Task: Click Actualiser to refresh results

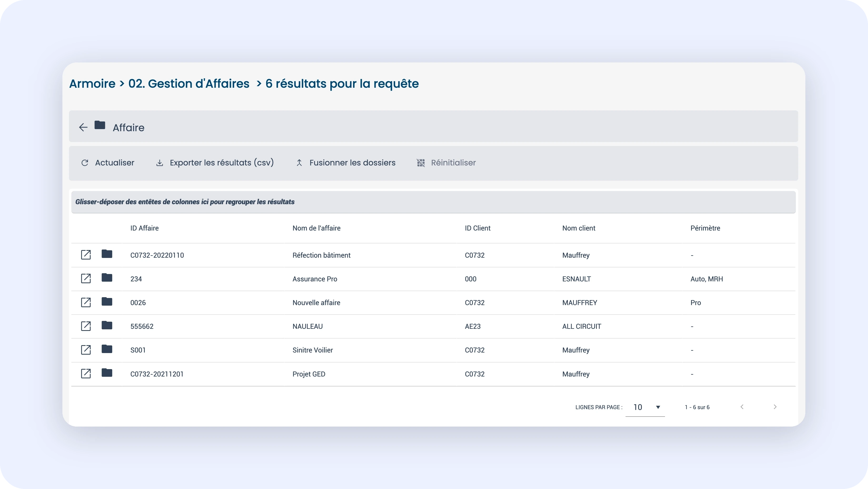Action: point(108,163)
